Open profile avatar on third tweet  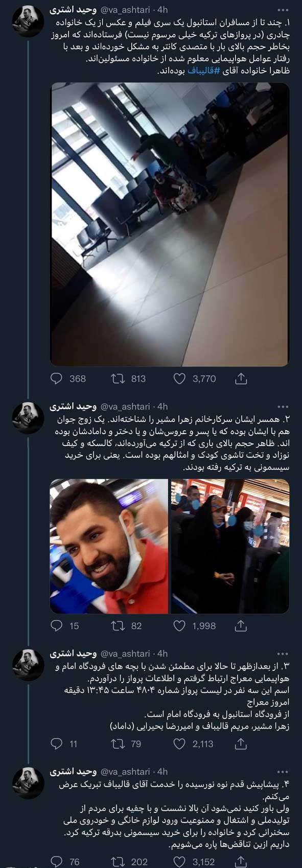click(x=28, y=665)
